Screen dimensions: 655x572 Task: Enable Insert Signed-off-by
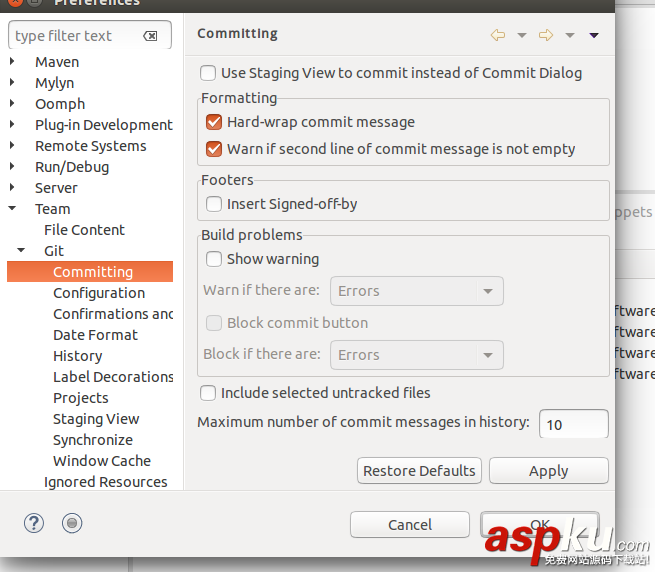point(214,204)
